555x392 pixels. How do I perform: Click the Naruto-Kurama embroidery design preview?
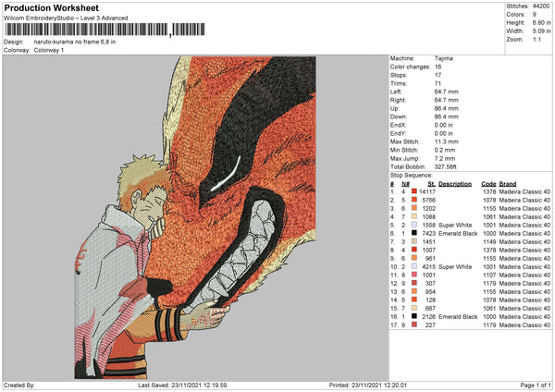click(x=195, y=217)
